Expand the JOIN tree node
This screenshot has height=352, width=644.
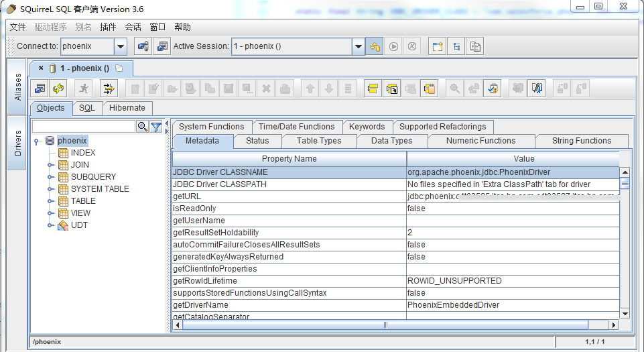[x=50, y=165]
